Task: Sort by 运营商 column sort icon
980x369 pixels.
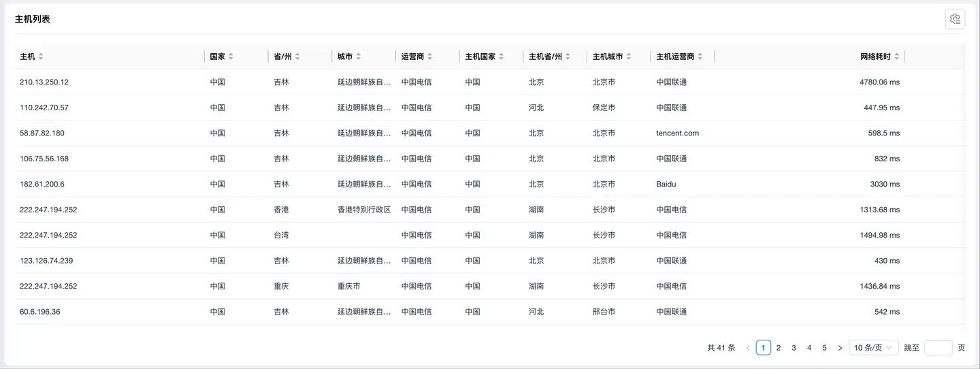Action: (429, 57)
